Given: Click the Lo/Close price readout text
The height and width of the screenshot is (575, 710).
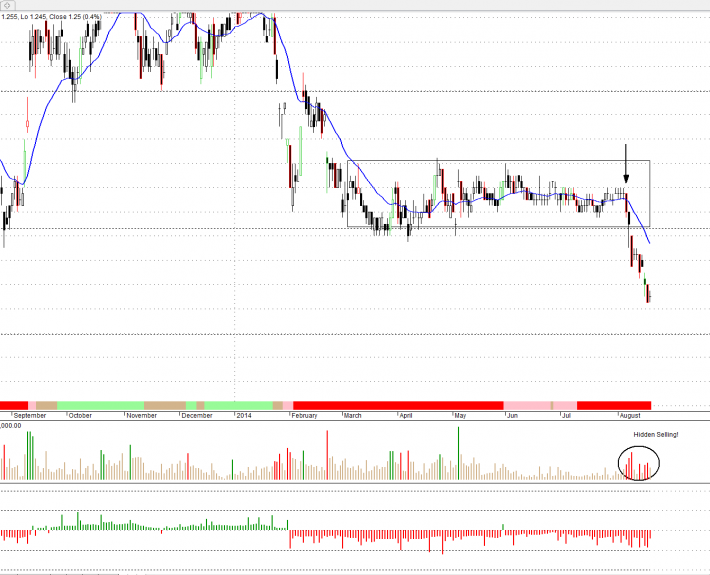Looking at the screenshot, I should point(50,17).
